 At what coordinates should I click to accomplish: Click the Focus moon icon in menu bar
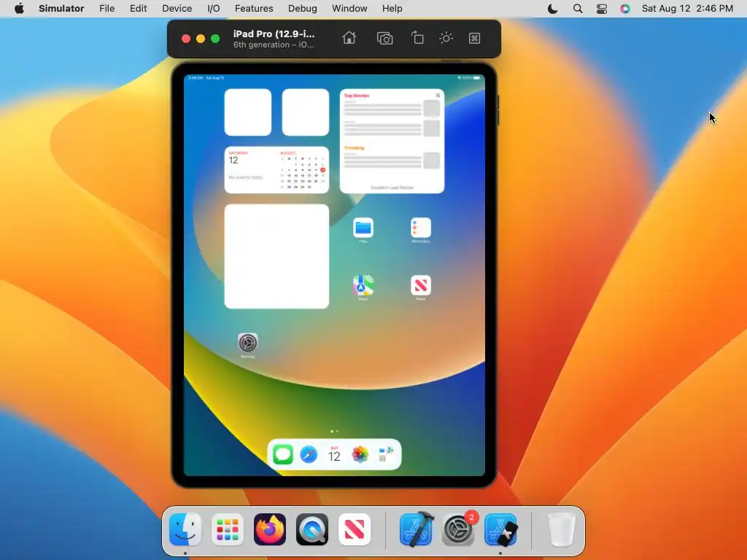(553, 9)
